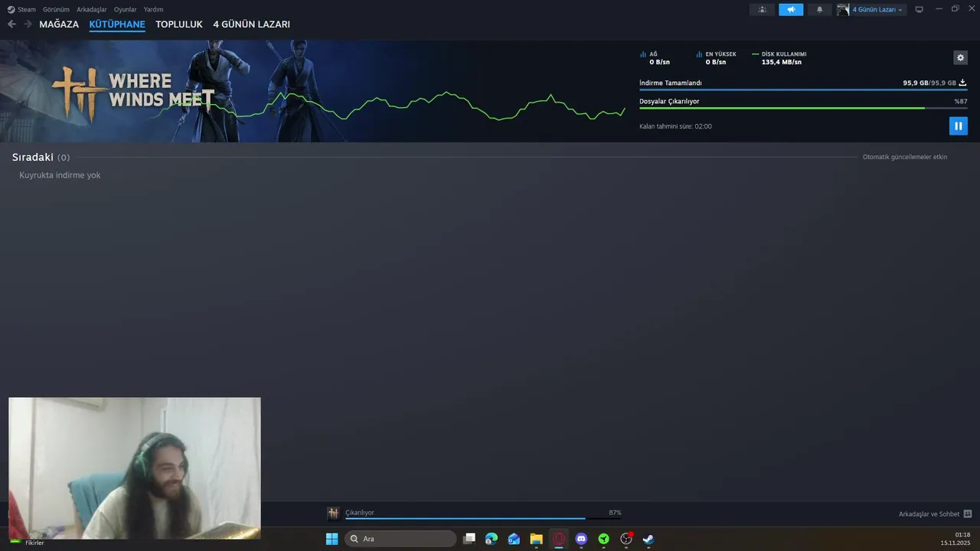Click the EN YÜKSEK 0 B/sn stat
This screenshot has height=551, width=980.
(x=717, y=58)
